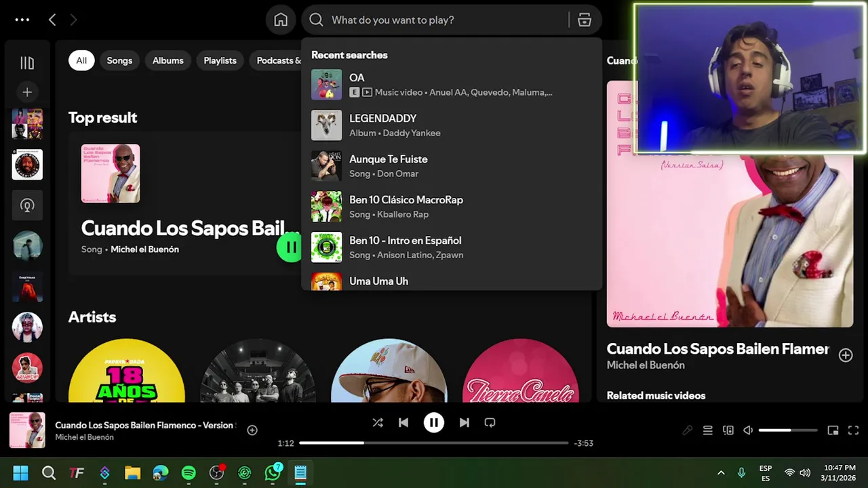
Task: Open the connect to a device menu
Action: (x=728, y=430)
